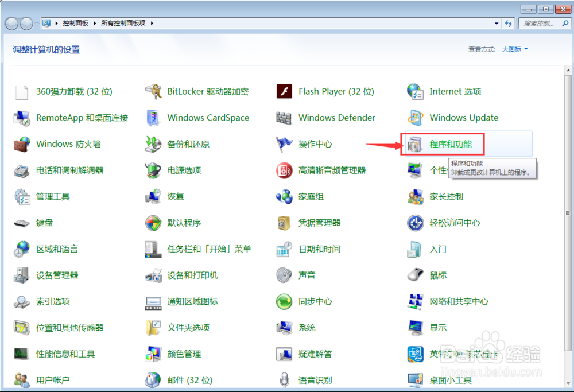Open the 任务栏和「开始」菜单 link
Screen dimensions: 574x392
[x=209, y=249]
